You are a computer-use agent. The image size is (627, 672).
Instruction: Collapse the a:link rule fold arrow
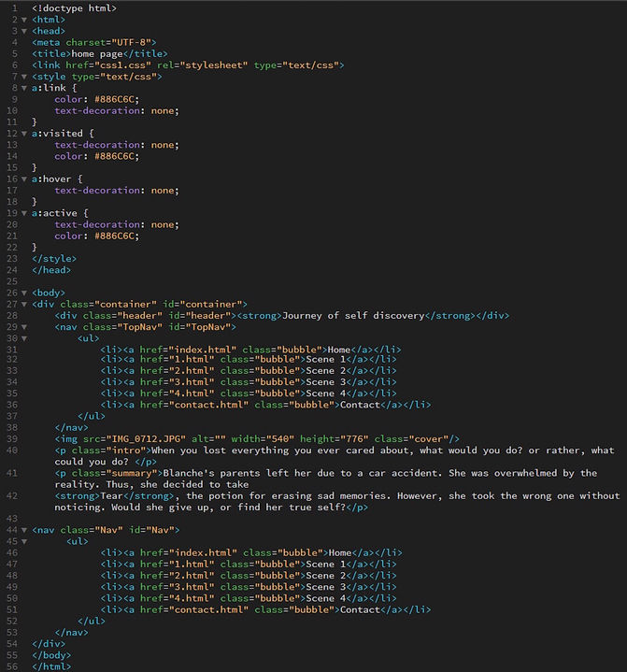[x=24, y=88]
